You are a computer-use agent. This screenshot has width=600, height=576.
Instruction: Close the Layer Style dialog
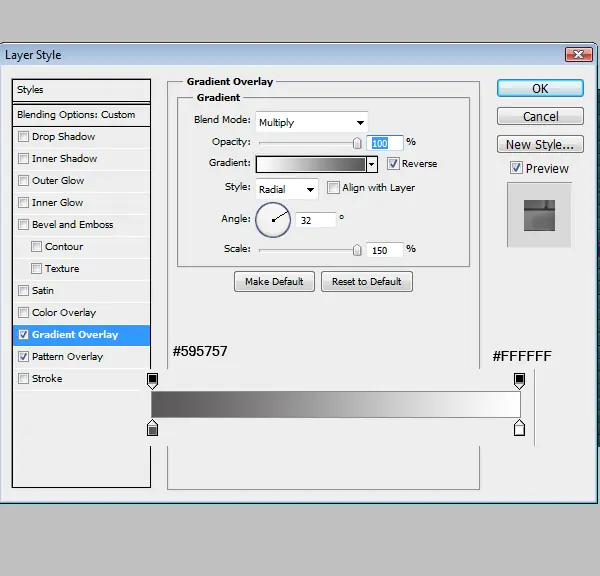579,54
